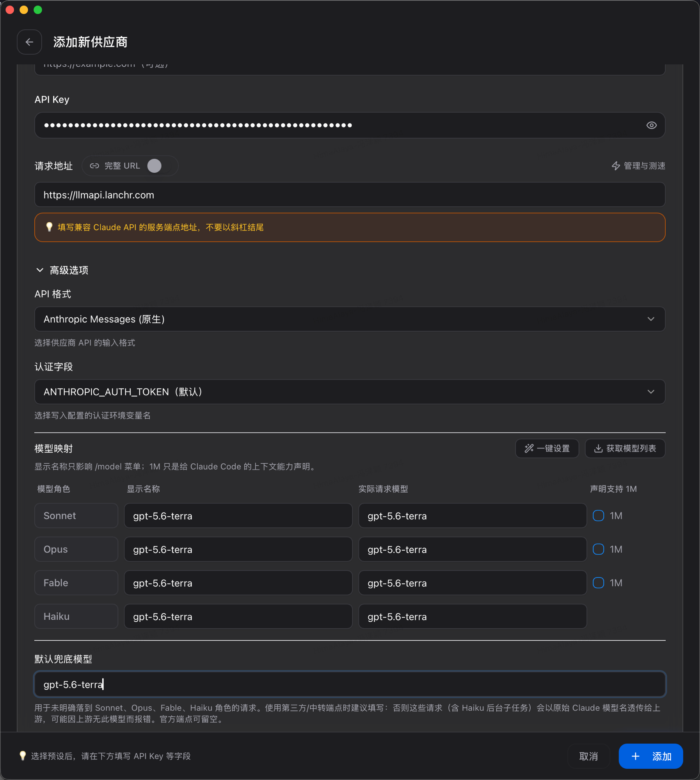
Task: Click Haiku 显示名称 input field
Action: [x=238, y=616]
